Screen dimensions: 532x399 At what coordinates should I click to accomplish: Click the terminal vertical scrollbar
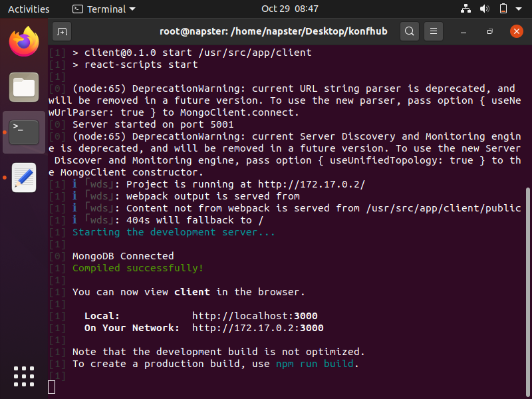[528, 291]
